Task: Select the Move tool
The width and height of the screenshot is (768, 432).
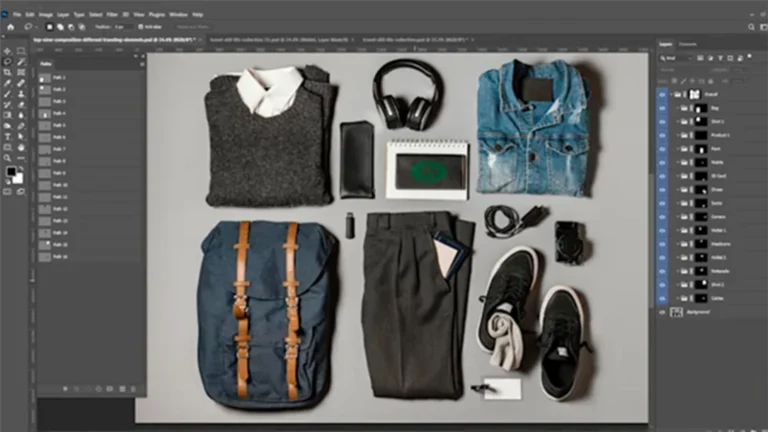Action: [x=7, y=51]
